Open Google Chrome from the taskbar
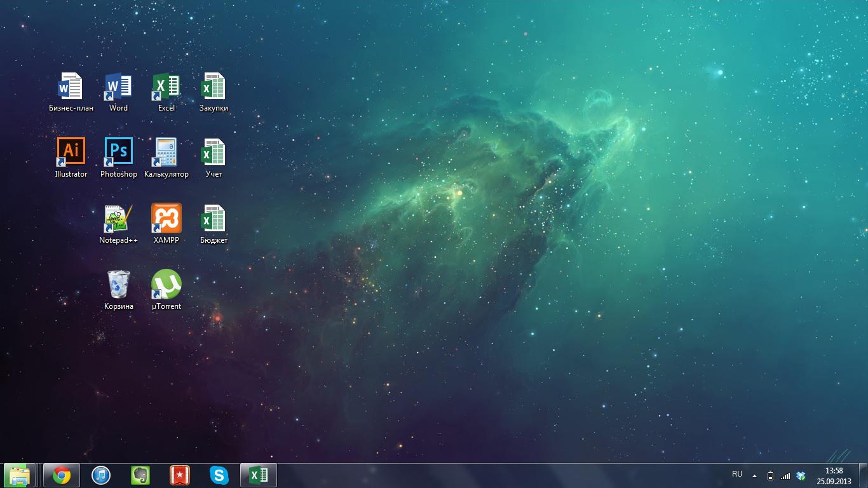Image resolution: width=868 pixels, height=488 pixels. coord(61,475)
